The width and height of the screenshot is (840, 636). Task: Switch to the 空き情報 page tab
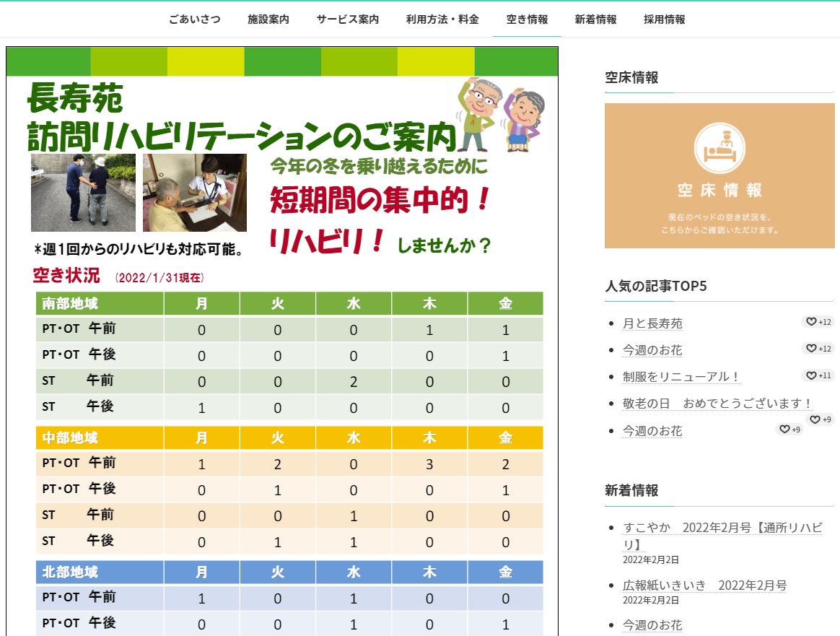point(527,19)
